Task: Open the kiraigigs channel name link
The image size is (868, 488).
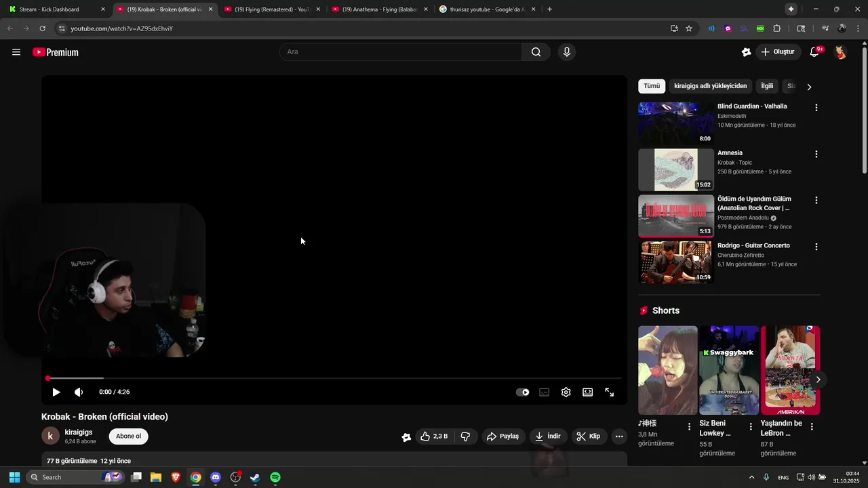Action: click(x=79, y=432)
